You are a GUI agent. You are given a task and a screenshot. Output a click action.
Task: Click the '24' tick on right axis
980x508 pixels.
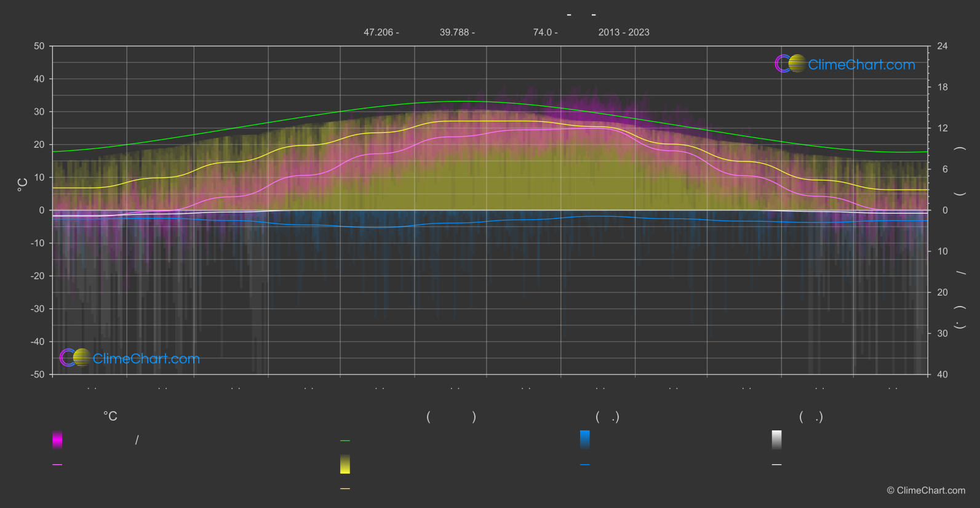[942, 46]
